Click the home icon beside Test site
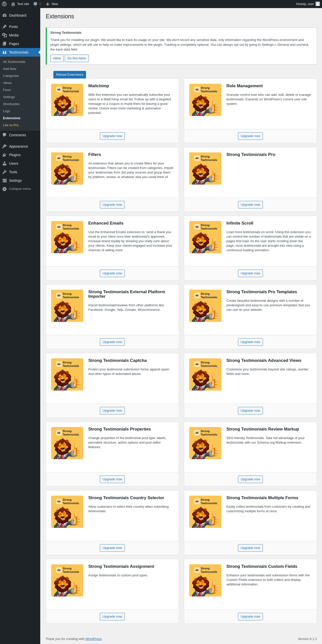This screenshot has width=322, height=644. [13, 4]
